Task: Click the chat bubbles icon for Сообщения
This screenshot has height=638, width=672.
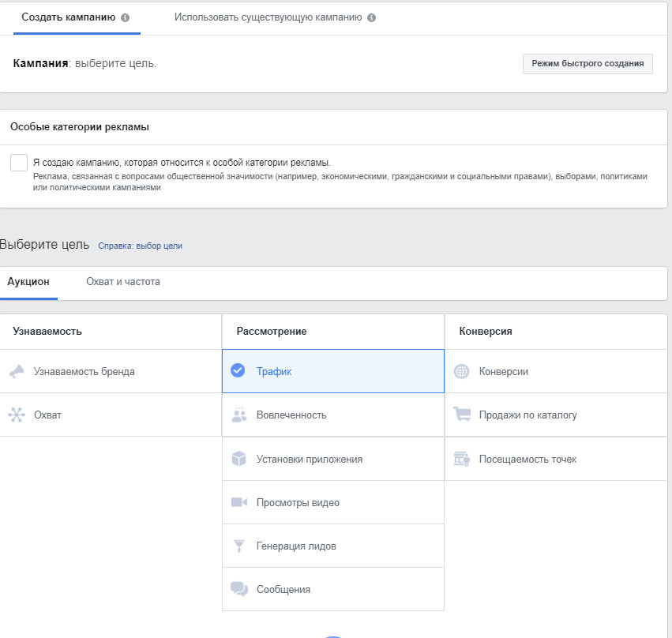Action: point(239,589)
